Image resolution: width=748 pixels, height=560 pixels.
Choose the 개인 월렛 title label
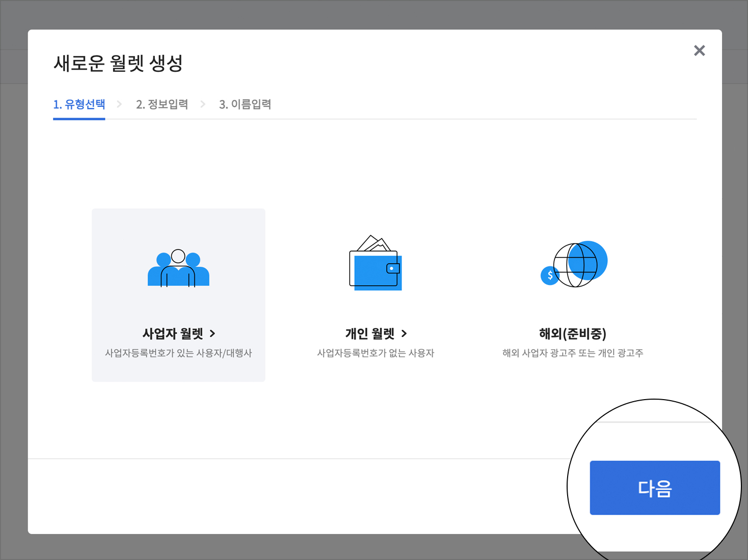tap(370, 333)
